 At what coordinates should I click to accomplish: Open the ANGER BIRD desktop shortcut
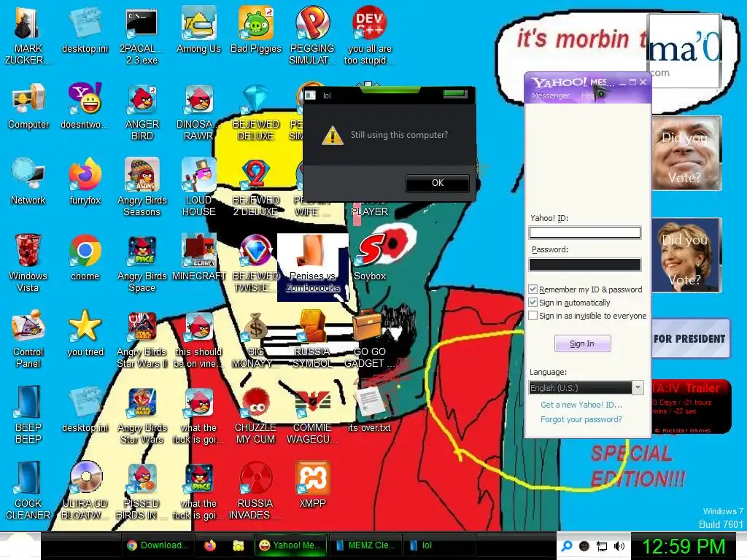click(142, 112)
